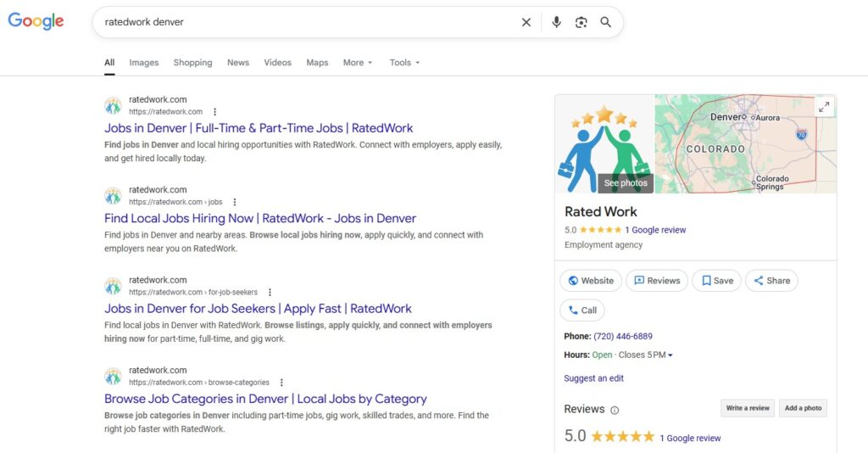This screenshot has width=868, height=453.
Task: Expand the More dropdown menu
Action: coord(358,63)
